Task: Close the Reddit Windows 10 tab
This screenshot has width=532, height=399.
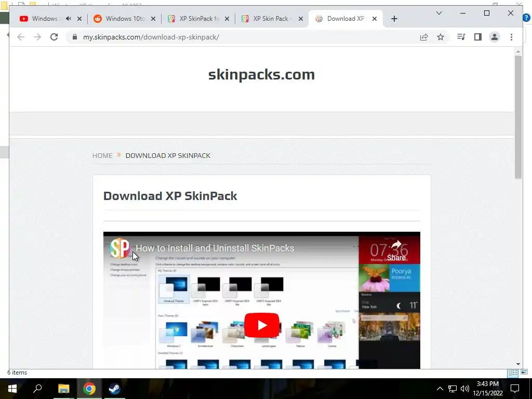Action: pyautogui.click(x=153, y=19)
